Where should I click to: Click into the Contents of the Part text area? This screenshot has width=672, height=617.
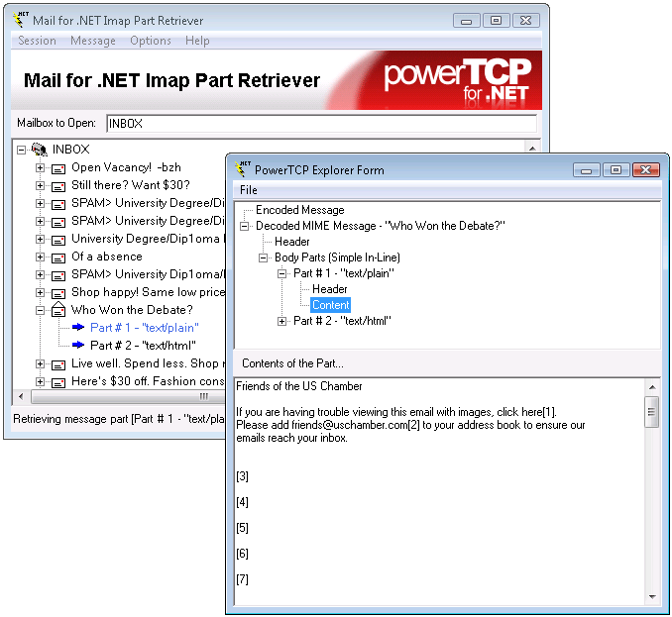pyautogui.click(x=439, y=491)
